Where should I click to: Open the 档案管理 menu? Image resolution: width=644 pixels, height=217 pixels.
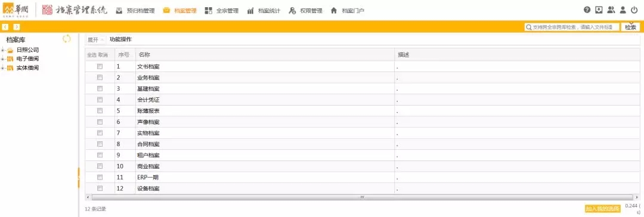(185, 11)
